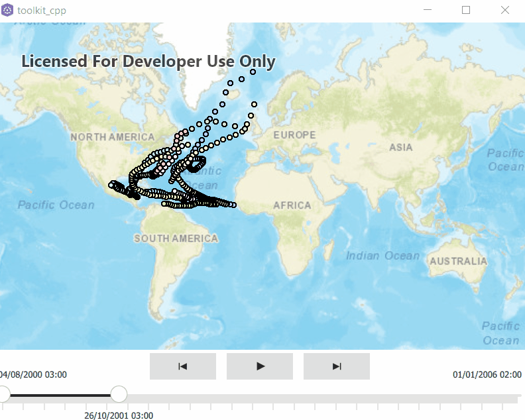Click the 04/08/2000 03:00 start date label
Image resolution: width=525 pixels, height=420 pixels.
pos(33,375)
